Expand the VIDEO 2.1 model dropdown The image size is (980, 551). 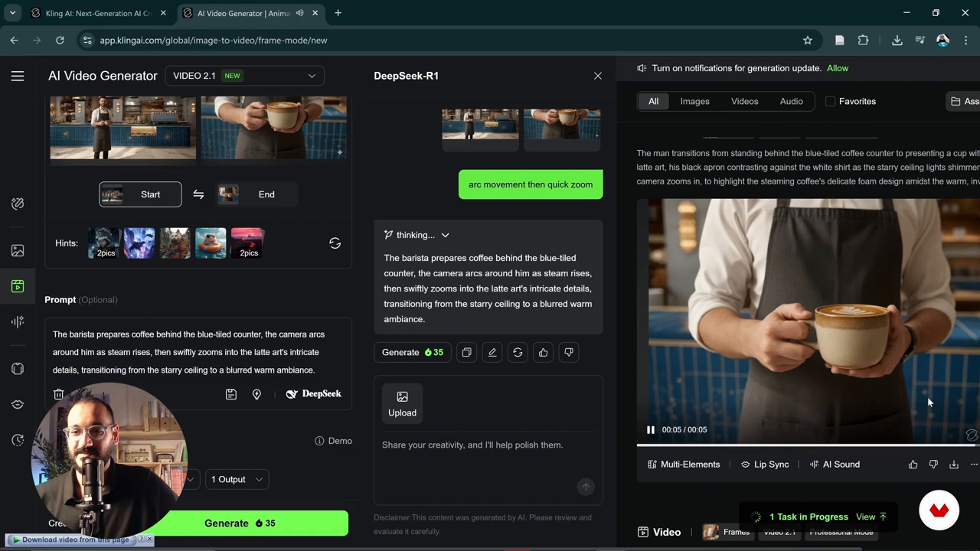244,76
